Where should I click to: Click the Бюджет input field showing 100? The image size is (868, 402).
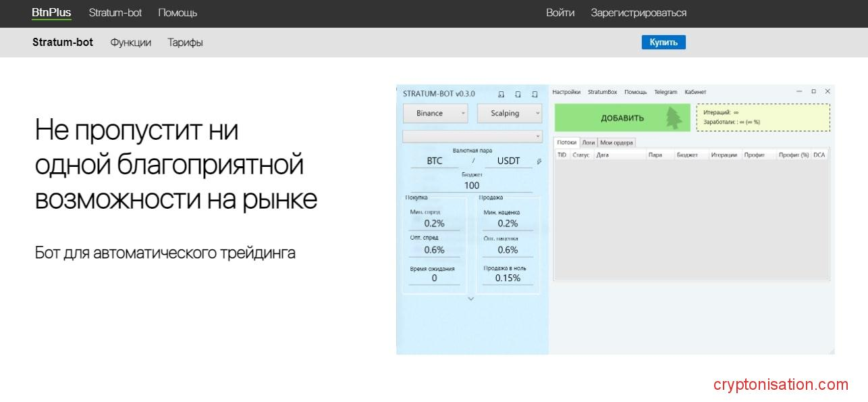pos(472,185)
